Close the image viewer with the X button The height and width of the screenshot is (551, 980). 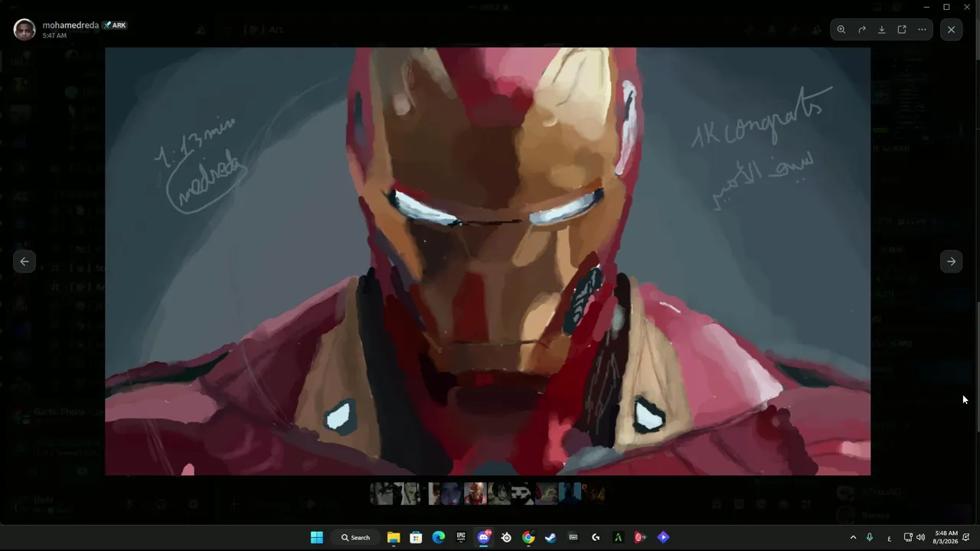pos(951,30)
